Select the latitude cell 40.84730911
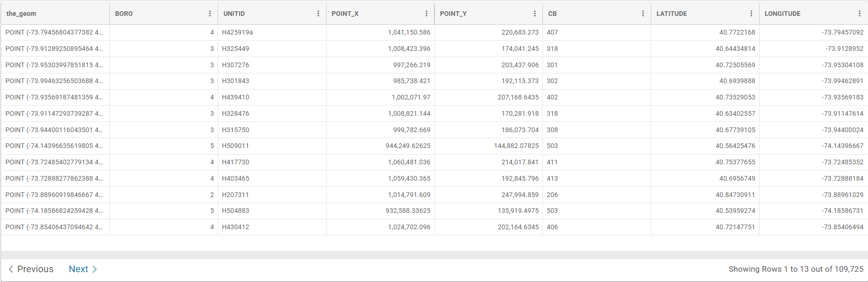Image resolution: width=868 pixels, height=282 pixels. (735, 195)
